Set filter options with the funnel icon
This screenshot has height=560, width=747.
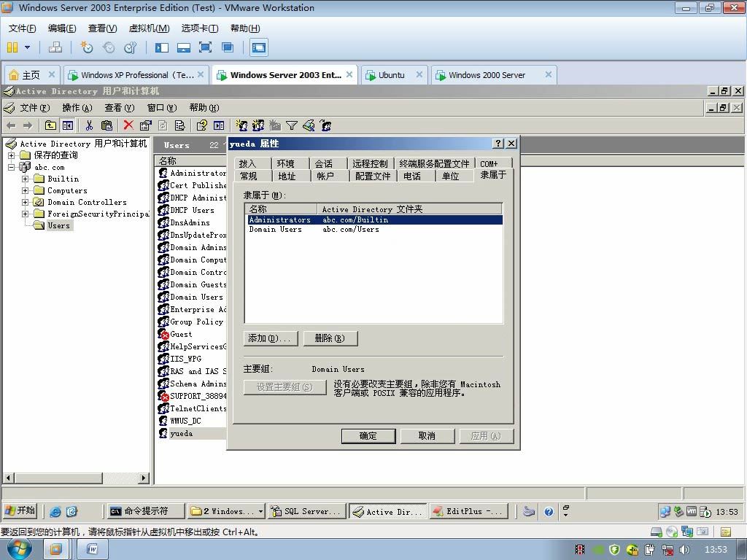click(x=292, y=125)
